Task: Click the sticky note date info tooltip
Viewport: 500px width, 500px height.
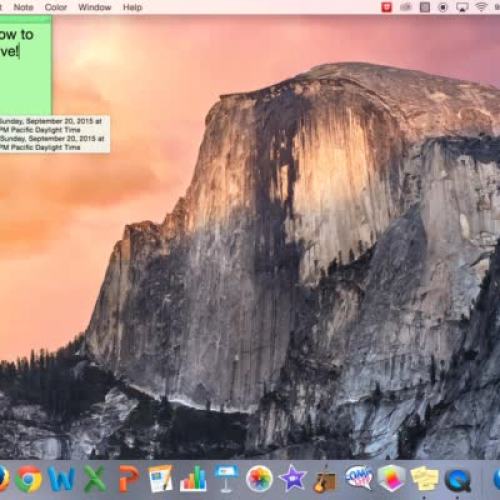Action: pos(55,134)
